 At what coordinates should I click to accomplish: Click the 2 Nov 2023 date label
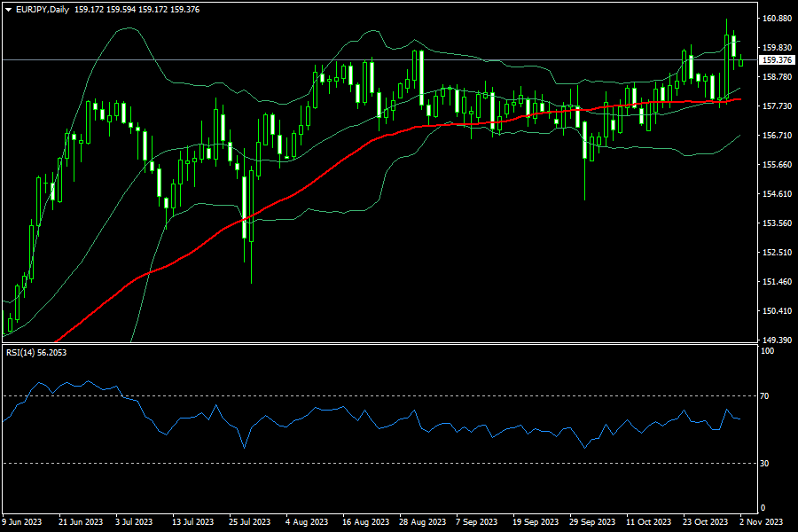762,522
